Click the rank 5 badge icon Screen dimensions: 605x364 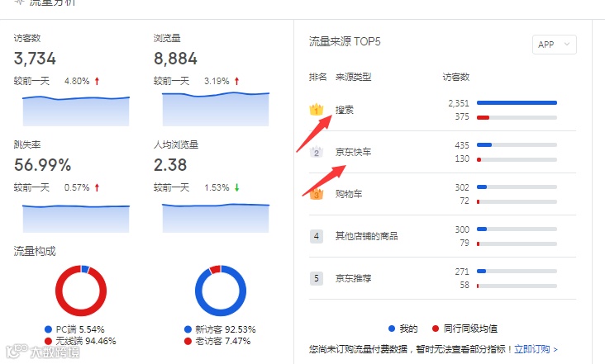317,278
